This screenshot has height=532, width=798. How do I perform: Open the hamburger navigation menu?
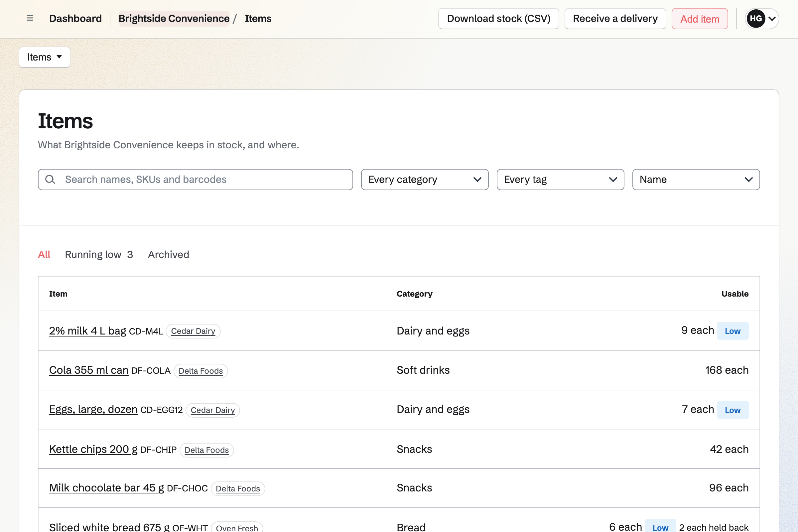tap(30, 18)
